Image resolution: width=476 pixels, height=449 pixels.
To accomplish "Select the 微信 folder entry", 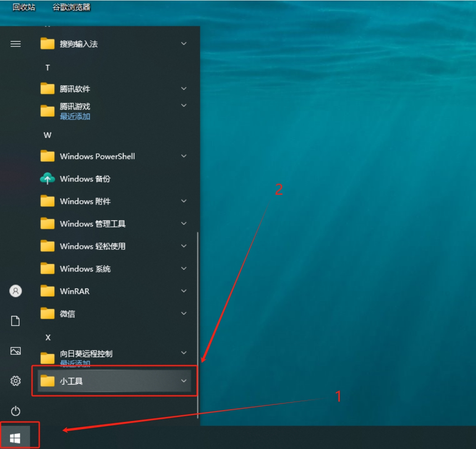I will point(68,314).
